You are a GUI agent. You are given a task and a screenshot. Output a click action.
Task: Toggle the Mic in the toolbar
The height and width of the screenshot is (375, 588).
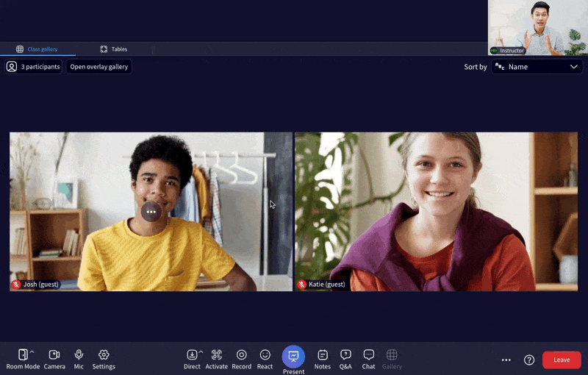[79, 360]
